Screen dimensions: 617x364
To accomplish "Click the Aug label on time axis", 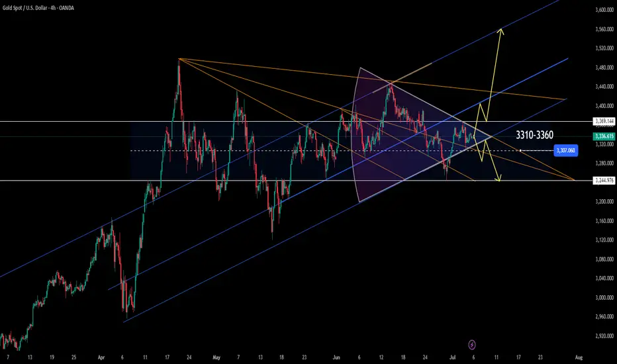I will pos(579,357).
